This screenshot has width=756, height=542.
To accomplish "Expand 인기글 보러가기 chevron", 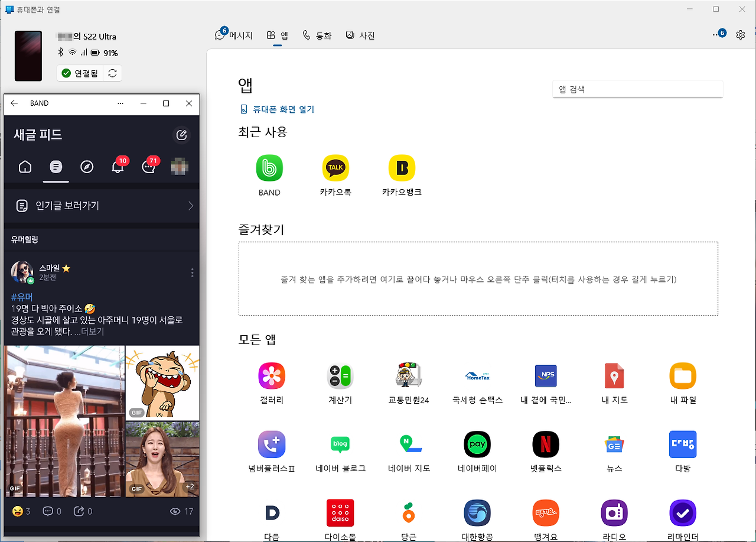I will 191,206.
